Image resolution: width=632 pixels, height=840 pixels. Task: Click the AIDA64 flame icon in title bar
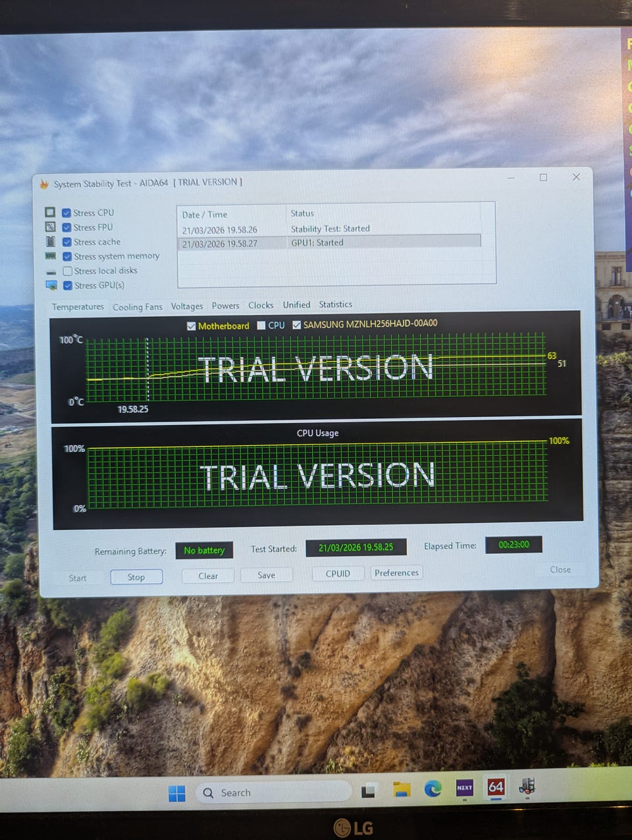[x=44, y=184]
